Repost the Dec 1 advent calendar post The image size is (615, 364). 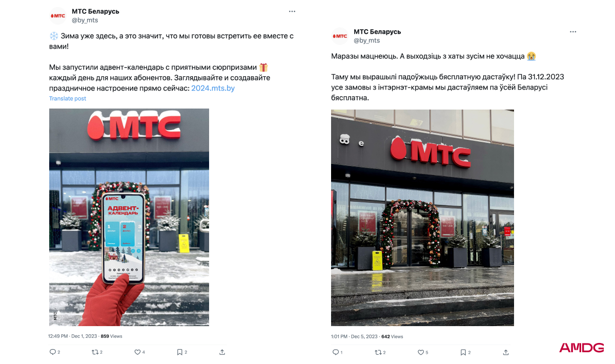(94, 352)
